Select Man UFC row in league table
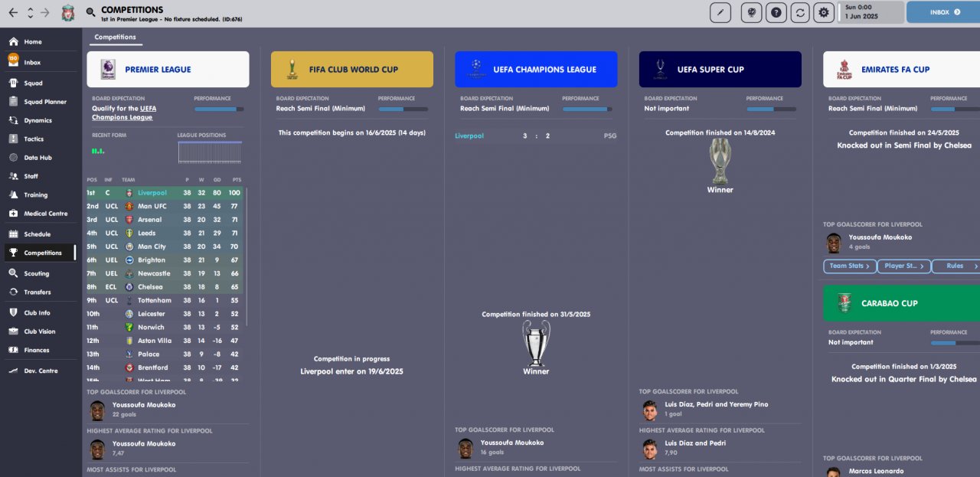980x477 pixels. [x=165, y=207]
